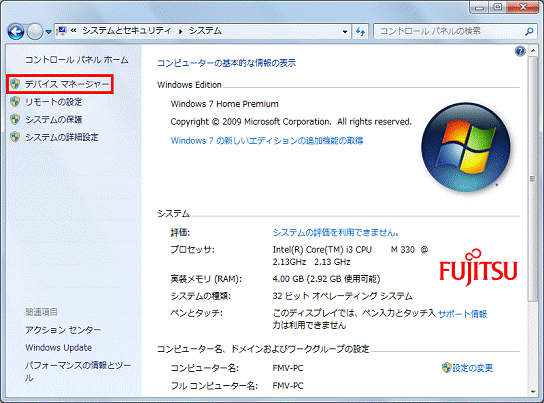Viewport: 544px width, 403px height.
Task: Click the breadcrumb arrow after システムとセキュリティ
Action: tap(180, 32)
